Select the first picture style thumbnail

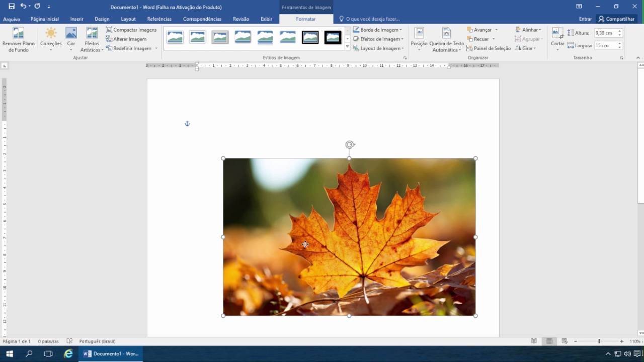[175, 37]
